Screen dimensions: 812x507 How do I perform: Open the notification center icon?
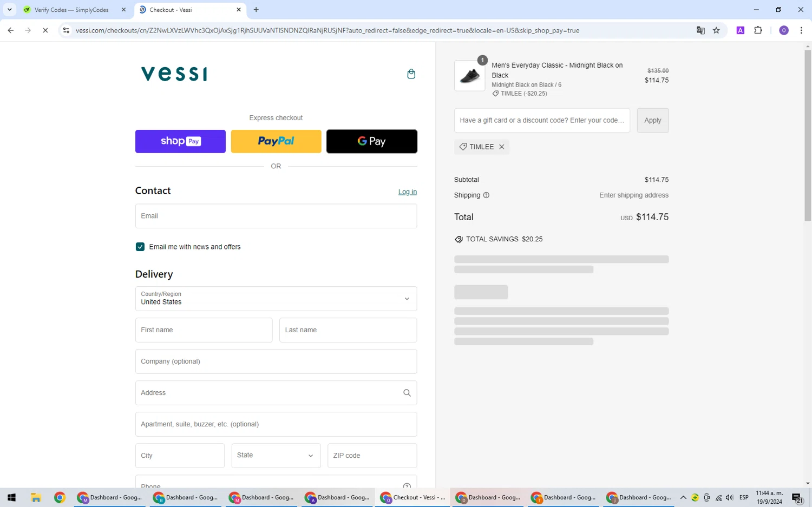(x=797, y=498)
